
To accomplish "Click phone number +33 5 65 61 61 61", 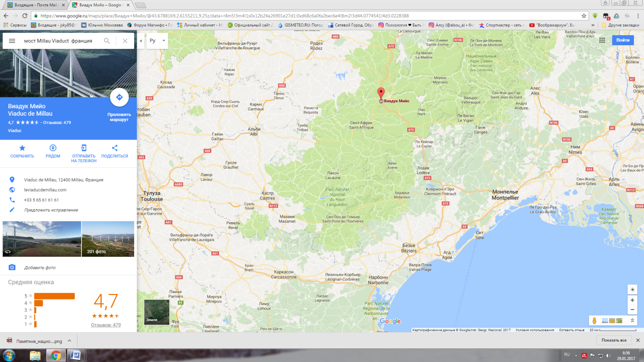I will (41, 200).
